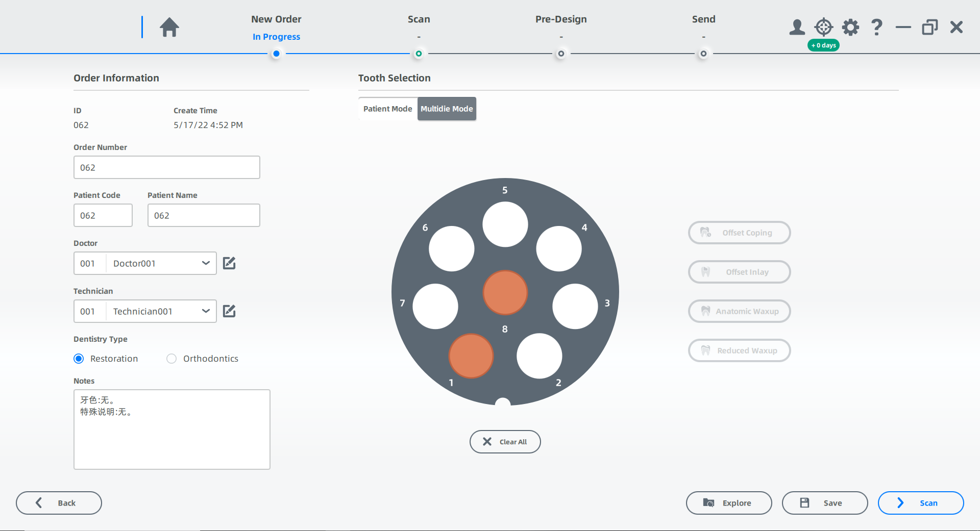Image resolution: width=980 pixels, height=531 pixels.
Task: Click into the Notes text area
Action: coord(172,429)
